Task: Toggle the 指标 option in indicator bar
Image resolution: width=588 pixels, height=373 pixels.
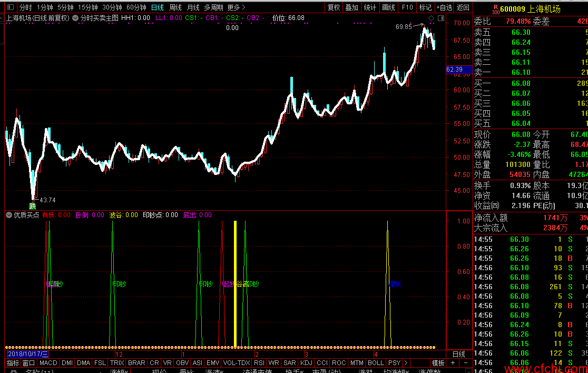Action: pyautogui.click(x=13, y=363)
